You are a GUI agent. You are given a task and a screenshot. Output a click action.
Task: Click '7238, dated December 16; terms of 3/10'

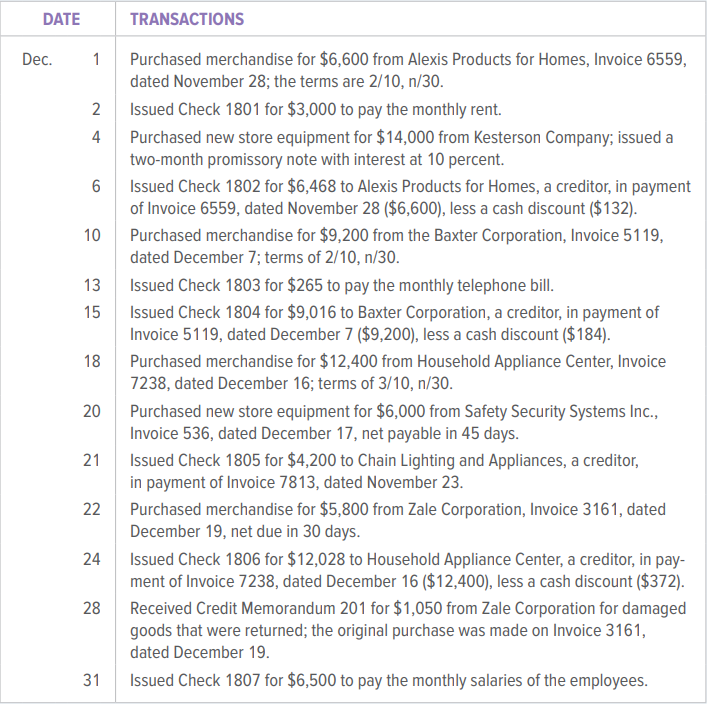click(x=291, y=383)
